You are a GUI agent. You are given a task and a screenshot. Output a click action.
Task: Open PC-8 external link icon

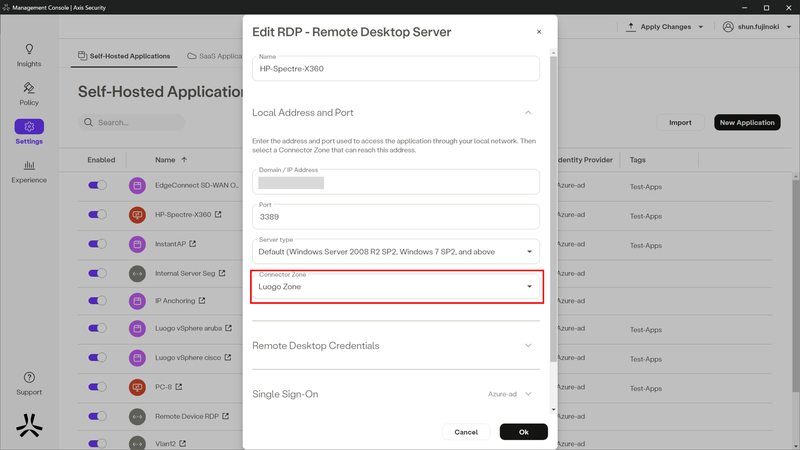pos(179,387)
